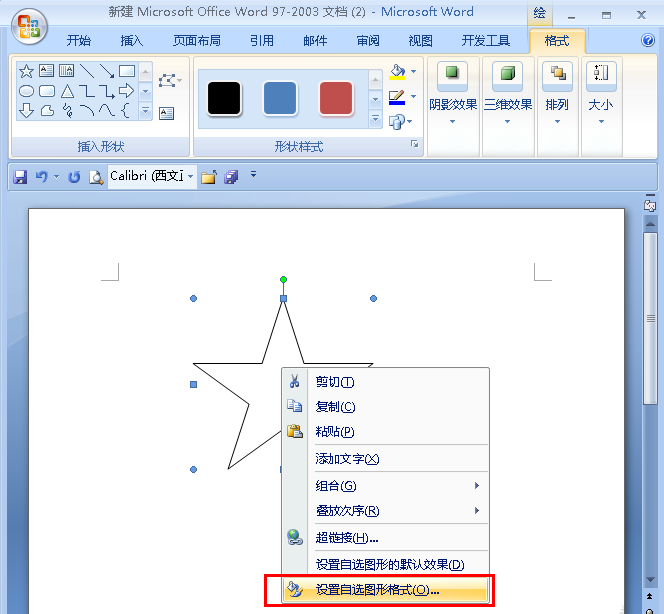Select the elbow connector shape

point(87,91)
